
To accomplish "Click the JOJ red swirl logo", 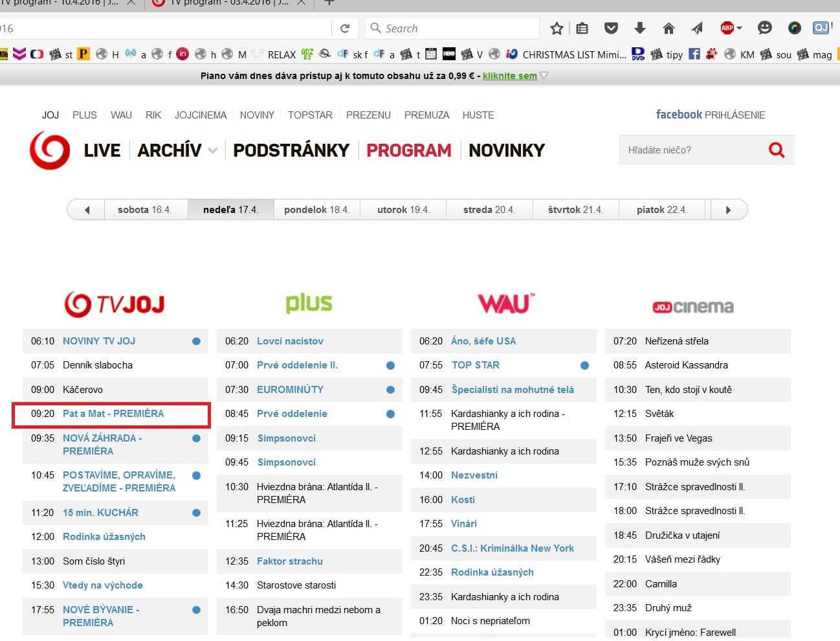I will (50, 150).
